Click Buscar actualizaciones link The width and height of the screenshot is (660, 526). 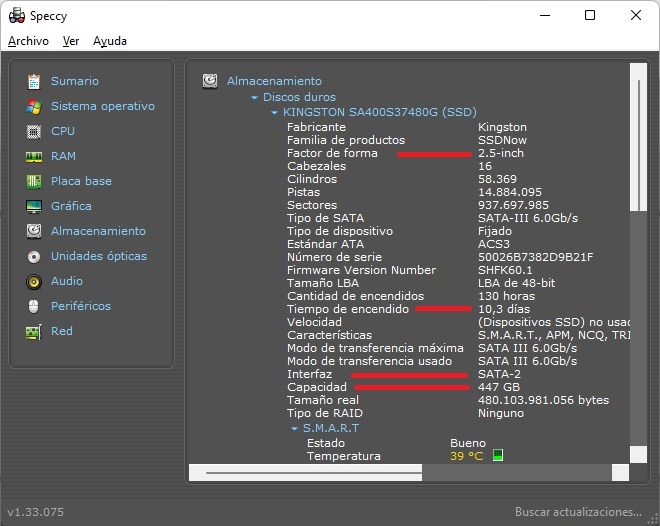coord(578,512)
